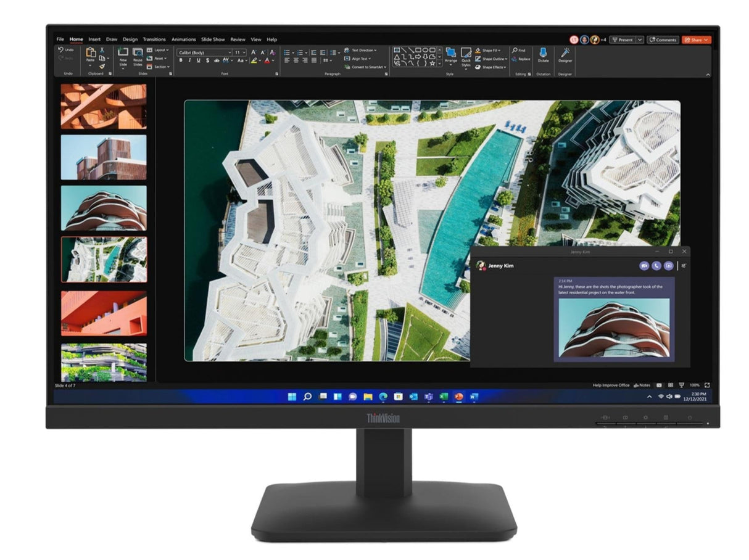The height and width of the screenshot is (560, 749).
Task: Open the Slide Show tab
Action: pyautogui.click(x=213, y=39)
